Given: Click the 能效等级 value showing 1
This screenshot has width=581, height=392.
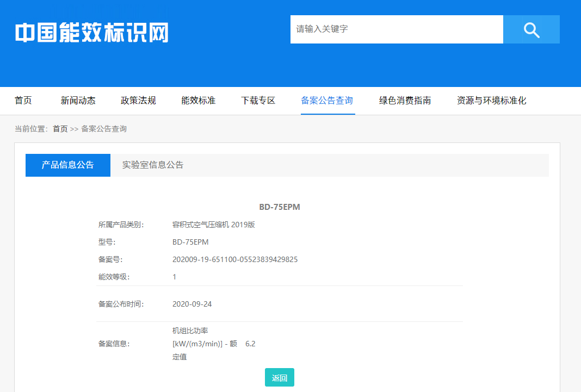Looking at the screenshot, I should (x=175, y=277).
